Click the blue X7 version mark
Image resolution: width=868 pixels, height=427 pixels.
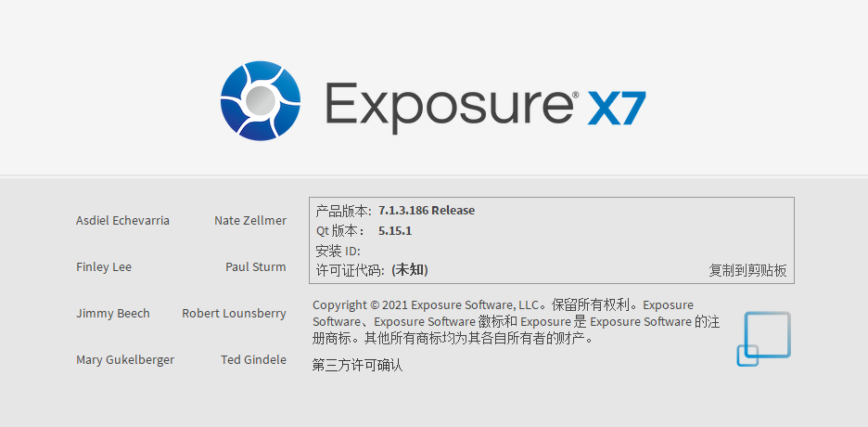pos(616,108)
